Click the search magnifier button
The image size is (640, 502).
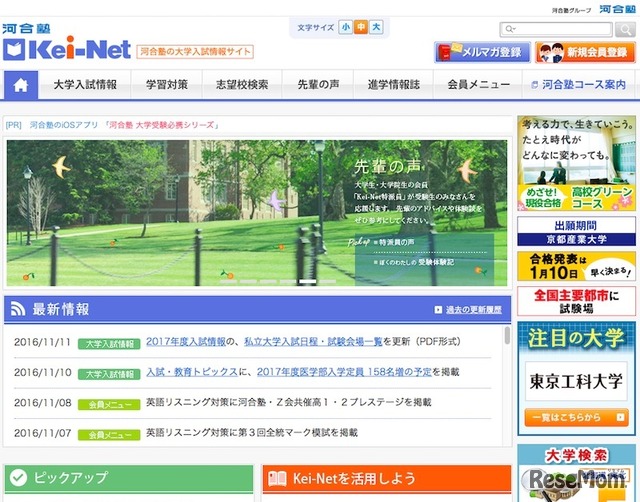point(625,29)
